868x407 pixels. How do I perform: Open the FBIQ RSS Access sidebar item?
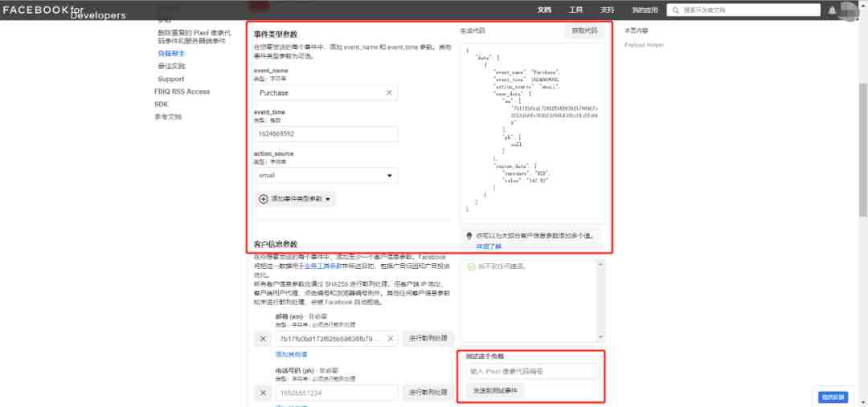pyautogui.click(x=182, y=92)
